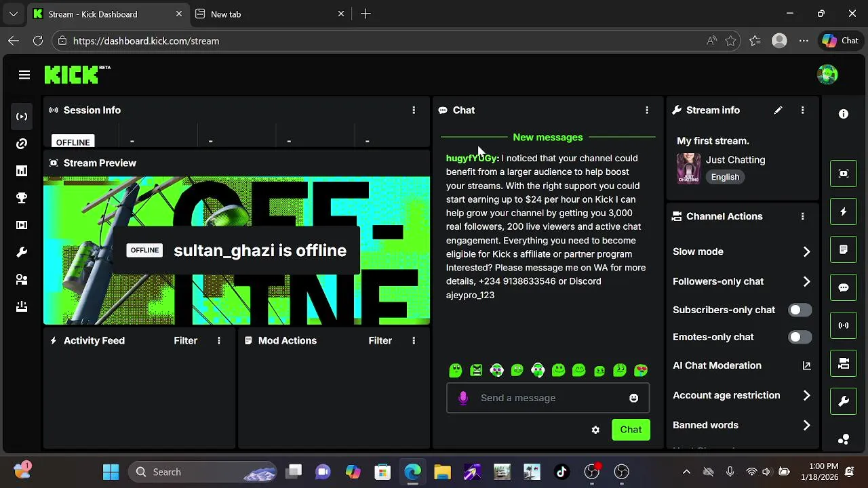
Task: Open a new browser tab with plus
Action: pyautogui.click(x=366, y=14)
